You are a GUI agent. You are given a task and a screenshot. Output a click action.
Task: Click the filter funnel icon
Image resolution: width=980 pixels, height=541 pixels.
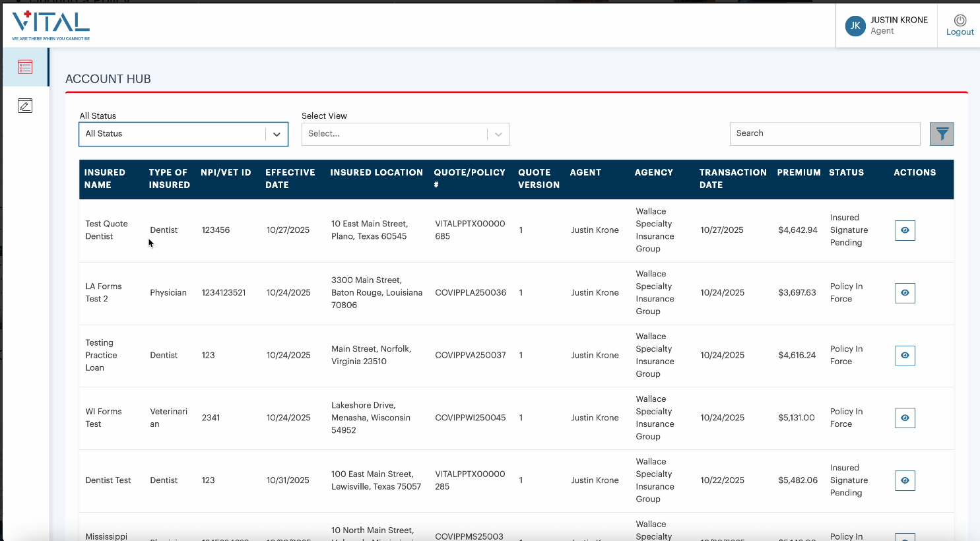(x=942, y=134)
